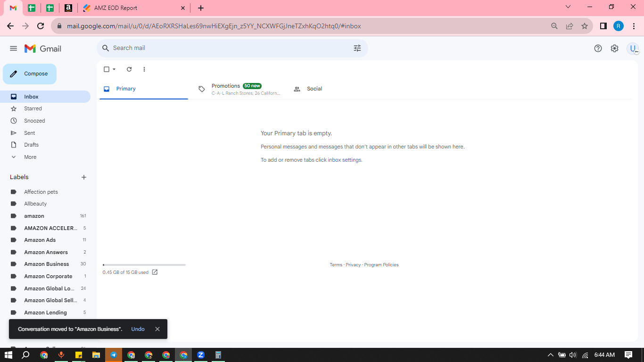The height and width of the screenshot is (362, 644).
Task: Undo moving the conversation
Action: (x=138, y=329)
